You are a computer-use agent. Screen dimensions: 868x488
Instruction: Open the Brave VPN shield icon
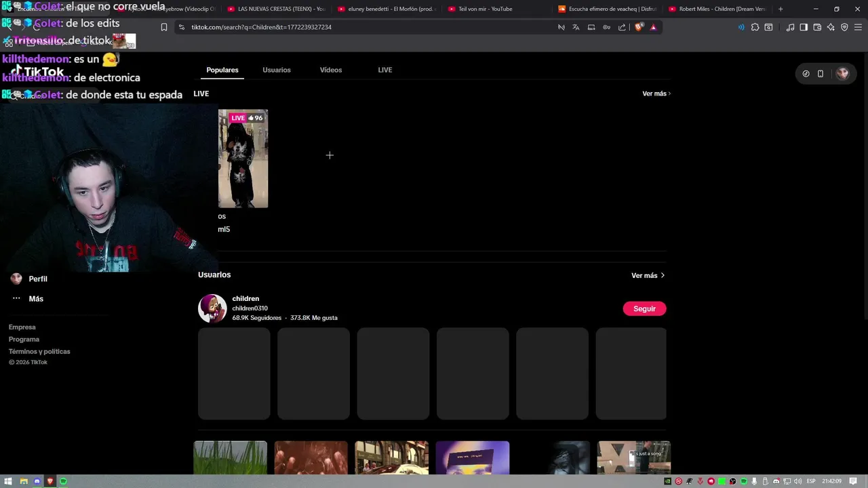[x=844, y=27]
